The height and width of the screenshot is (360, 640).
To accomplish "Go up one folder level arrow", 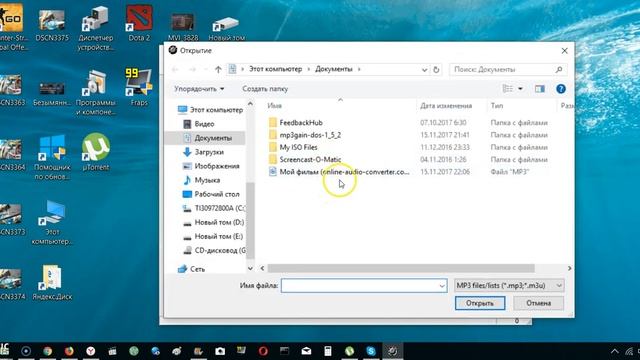I will tap(218, 69).
